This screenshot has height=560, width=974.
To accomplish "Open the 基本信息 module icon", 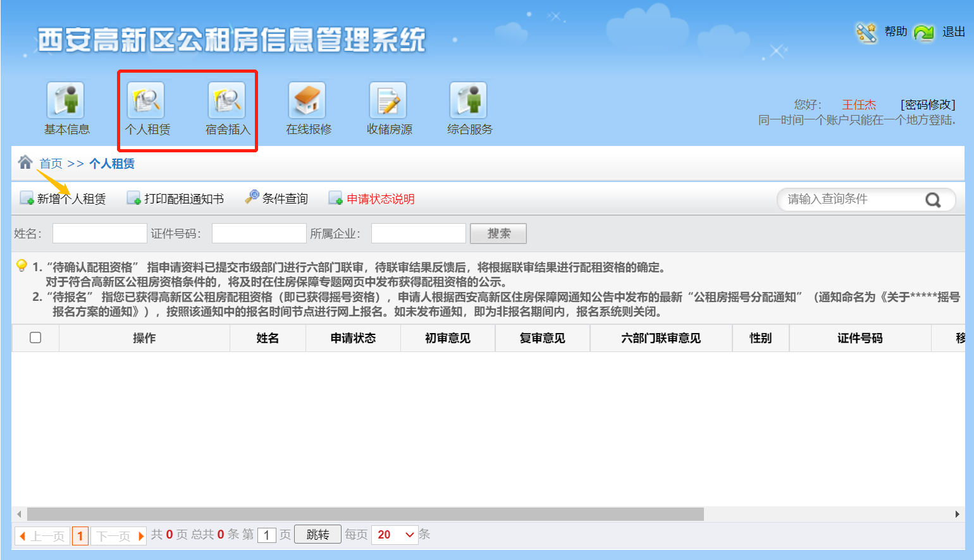I will [x=66, y=100].
